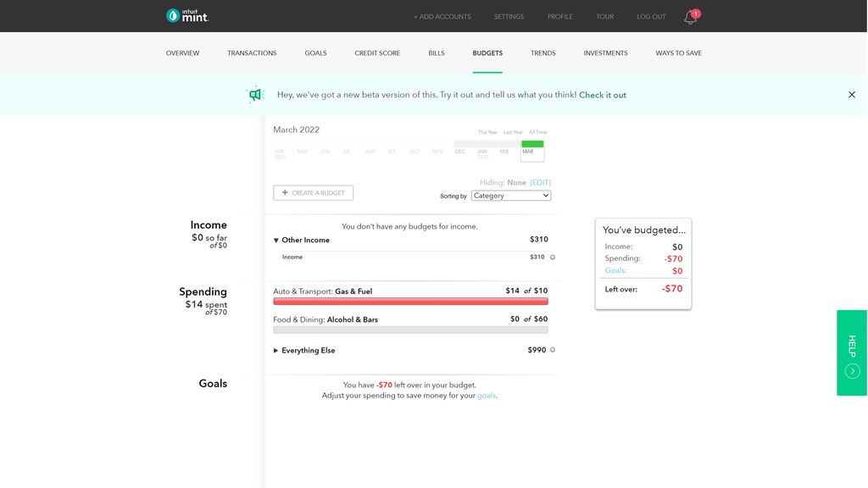Click the Create a Budget button

(314, 192)
